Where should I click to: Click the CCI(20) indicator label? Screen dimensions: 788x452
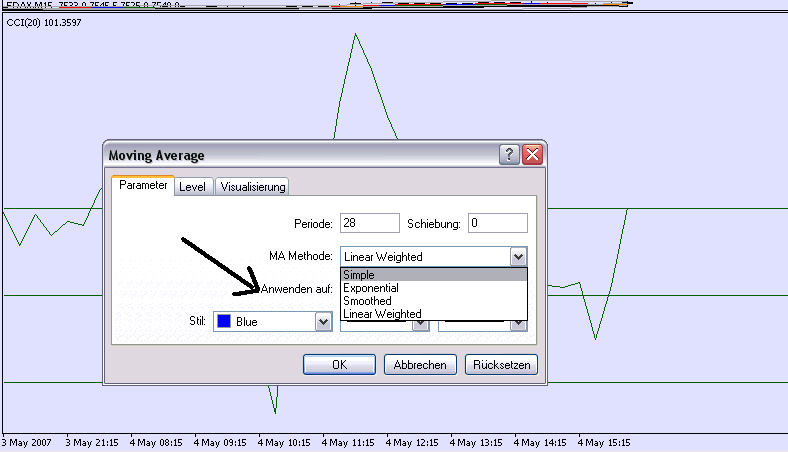(x=44, y=23)
